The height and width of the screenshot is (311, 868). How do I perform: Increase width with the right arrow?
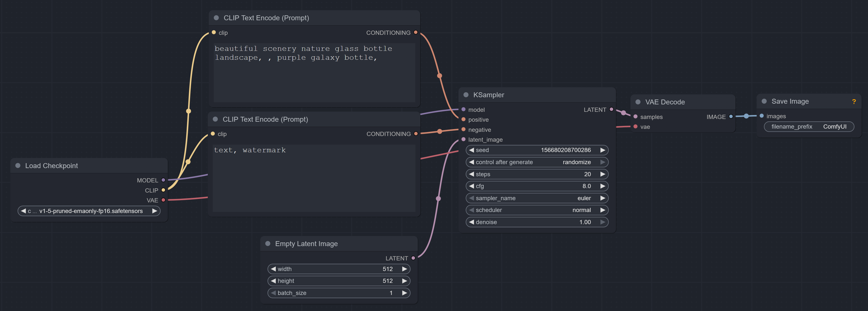[x=404, y=269]
